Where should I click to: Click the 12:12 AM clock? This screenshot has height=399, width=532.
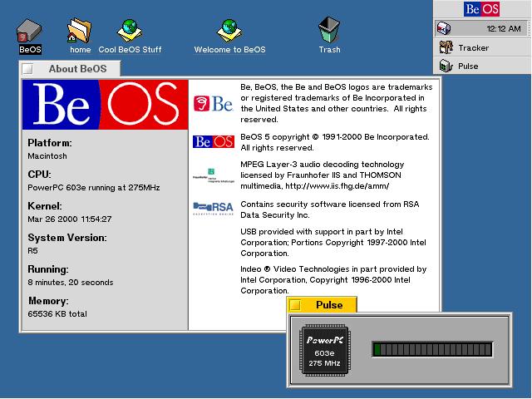click(504, 29)
